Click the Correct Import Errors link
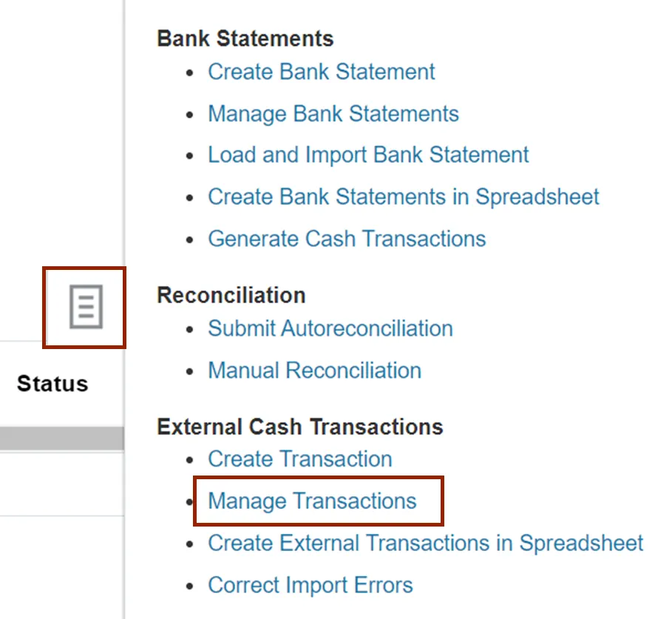 pyautogui.click(x=310, y=585)
